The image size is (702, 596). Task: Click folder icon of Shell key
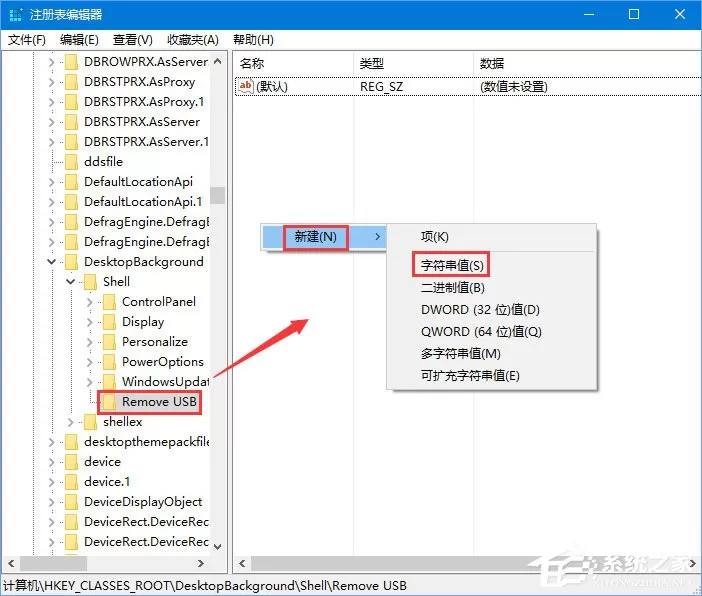tap(90, 282)
